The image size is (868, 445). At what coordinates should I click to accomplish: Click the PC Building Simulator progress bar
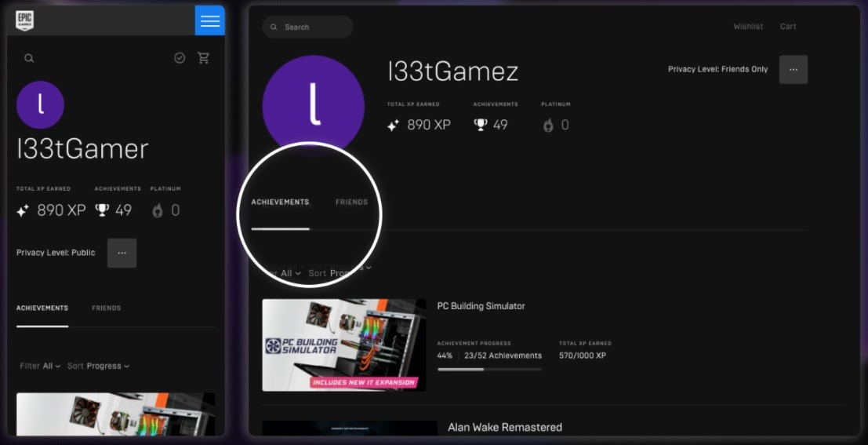(x=489, y=369)
